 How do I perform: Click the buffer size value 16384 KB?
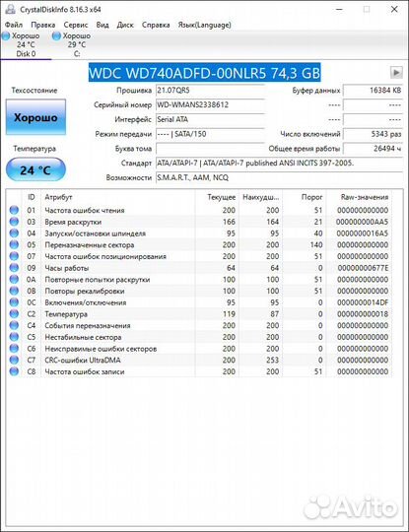(373, 91)
